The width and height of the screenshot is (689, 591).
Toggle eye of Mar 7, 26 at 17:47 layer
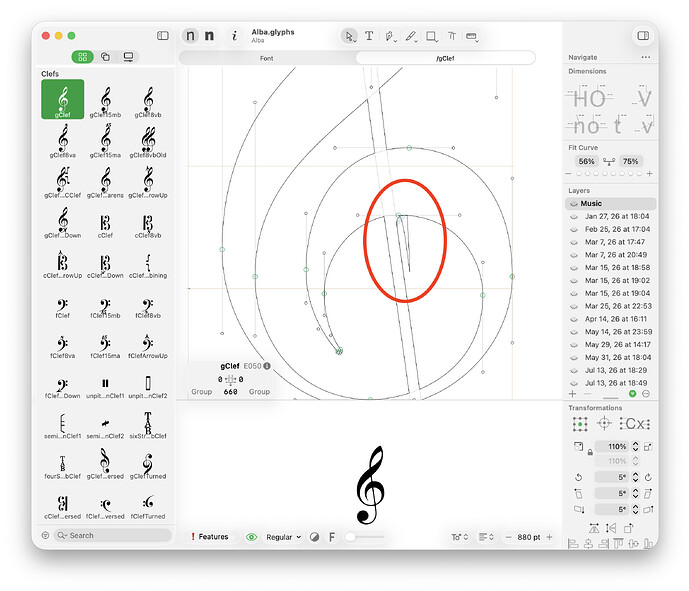pos(573,242)
